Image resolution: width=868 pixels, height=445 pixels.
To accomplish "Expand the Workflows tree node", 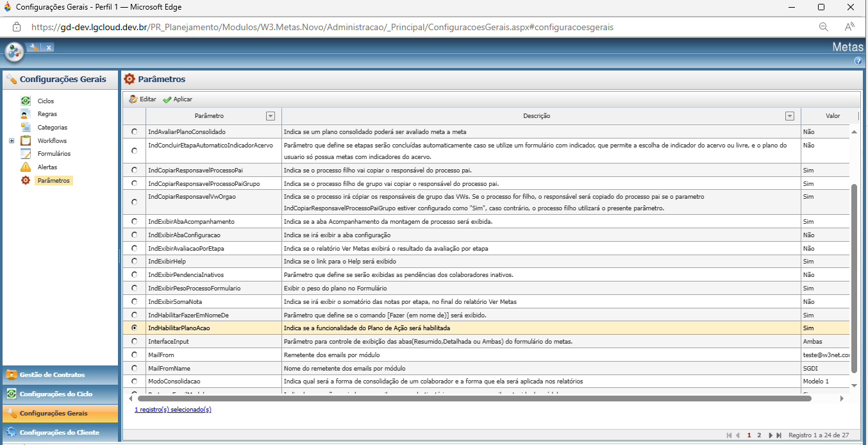I will [12, 140].
